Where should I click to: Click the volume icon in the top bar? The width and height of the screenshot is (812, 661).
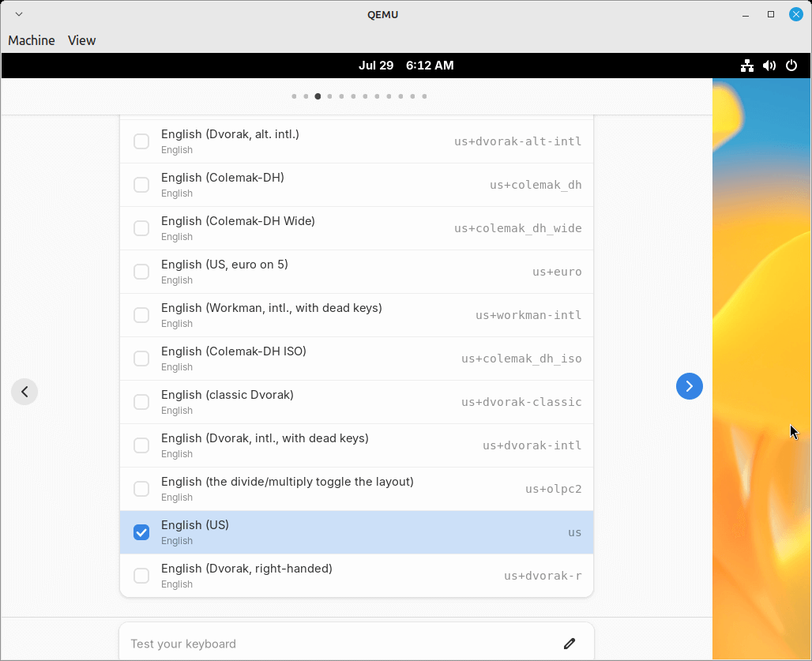[x=769, y=66]
